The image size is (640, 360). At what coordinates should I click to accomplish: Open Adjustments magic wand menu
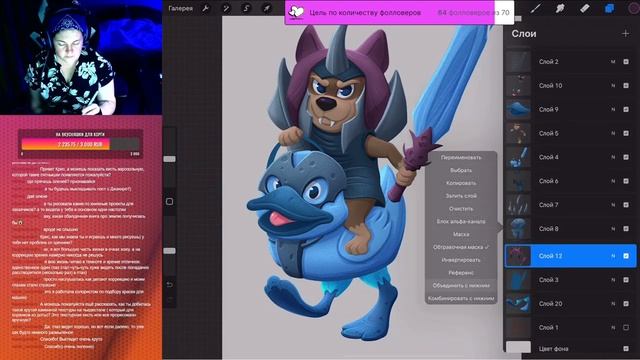226,8
